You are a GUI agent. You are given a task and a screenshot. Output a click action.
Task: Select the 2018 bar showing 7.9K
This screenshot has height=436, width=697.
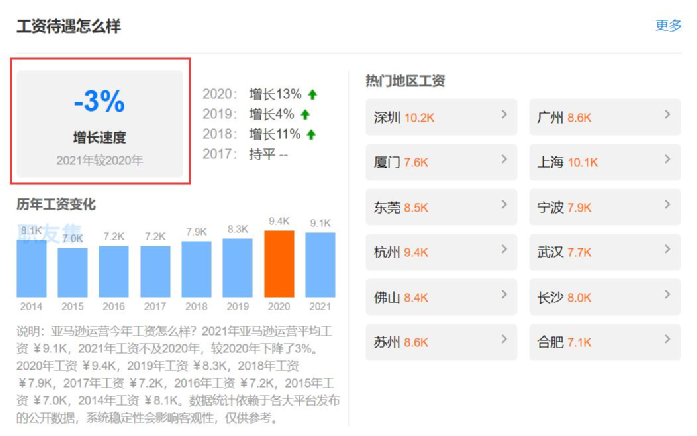tap(196, 269)
